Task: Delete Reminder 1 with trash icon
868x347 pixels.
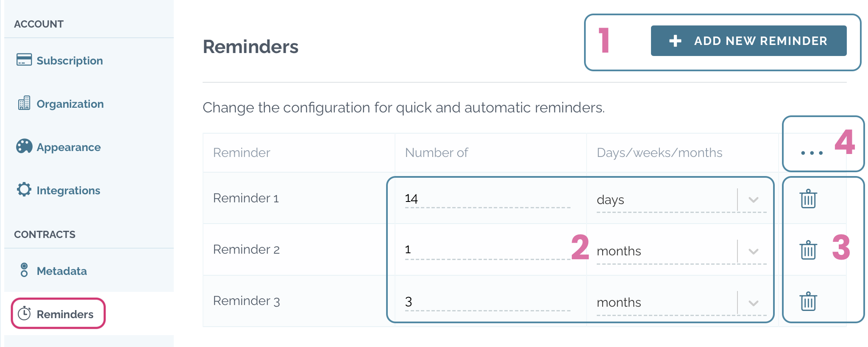Action: pos(808,199)
